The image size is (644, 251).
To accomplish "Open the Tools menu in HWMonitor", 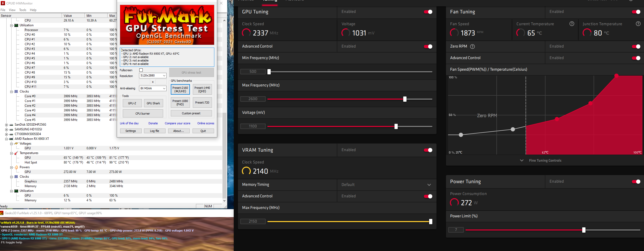I will point(23,10).
